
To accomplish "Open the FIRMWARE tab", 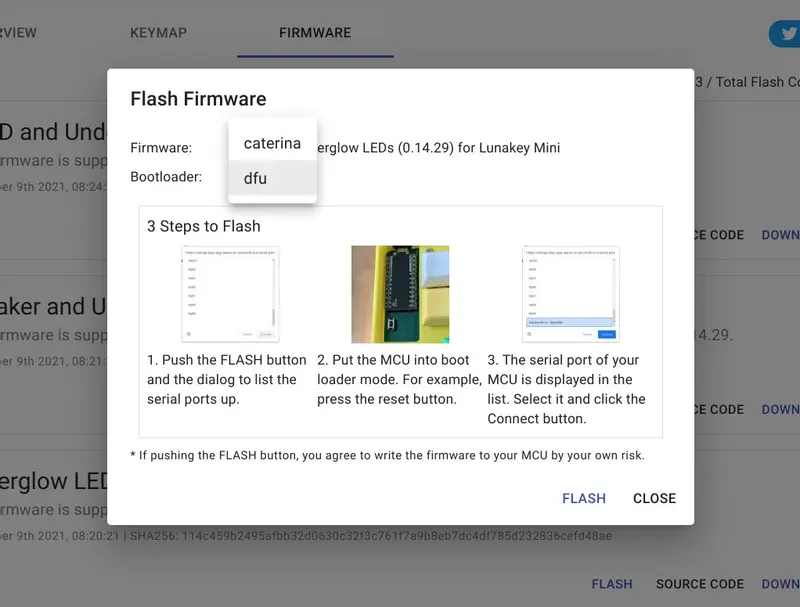I will (x=315, y=33).
